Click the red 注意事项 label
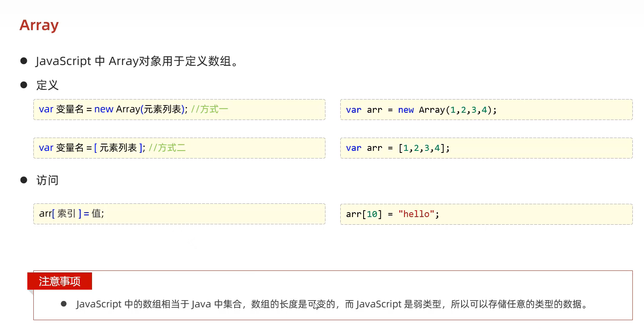The height and width of the screenshot is (329, 644). [59, 281]
